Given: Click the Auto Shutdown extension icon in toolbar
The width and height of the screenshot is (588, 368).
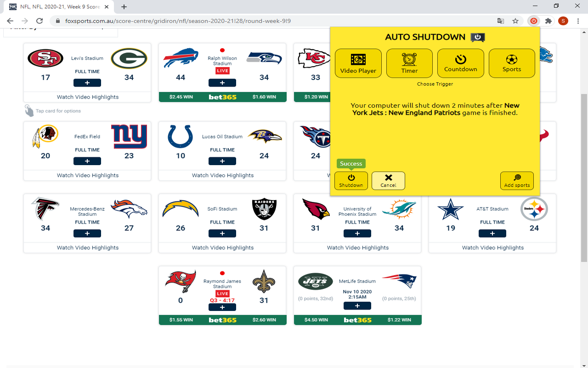Looking at the screenshot, I should (x=534, y=21).
